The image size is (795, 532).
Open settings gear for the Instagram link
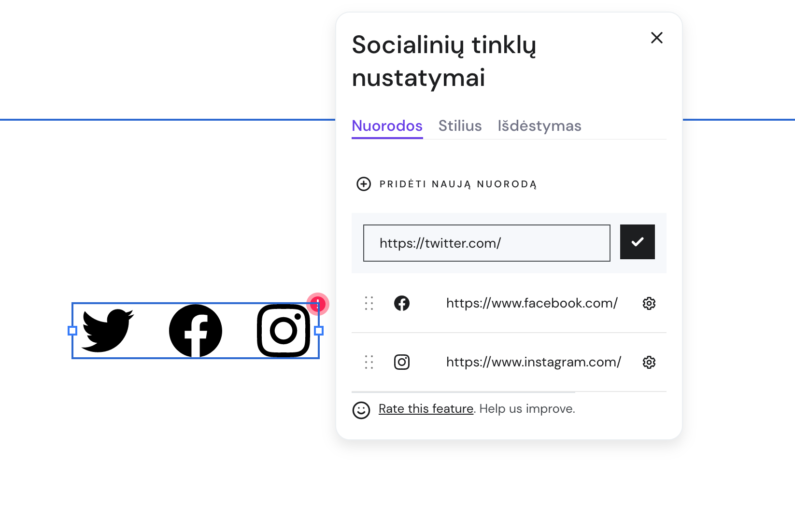649,362
